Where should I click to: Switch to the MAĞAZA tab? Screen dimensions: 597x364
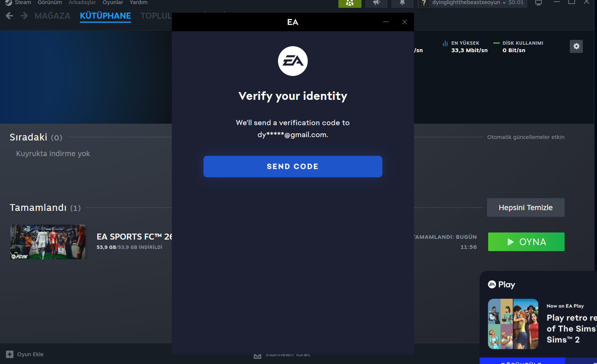[52, 16]
